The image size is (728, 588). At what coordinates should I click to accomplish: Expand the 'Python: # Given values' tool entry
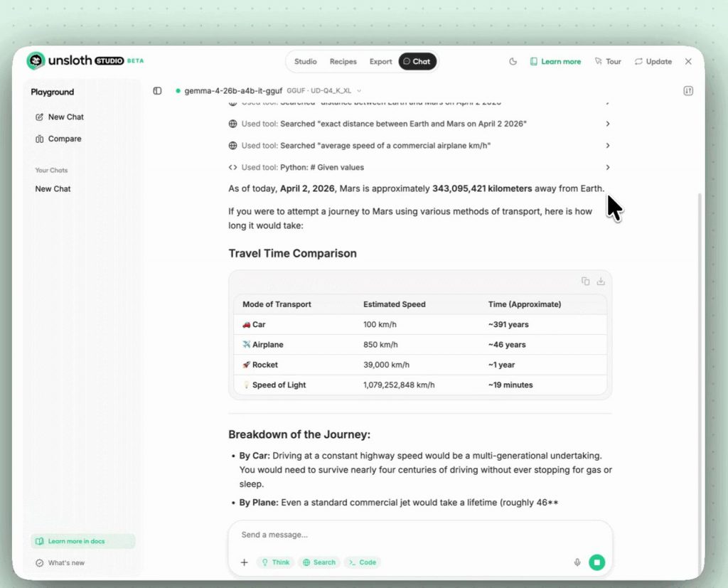(x=608, y=167)
